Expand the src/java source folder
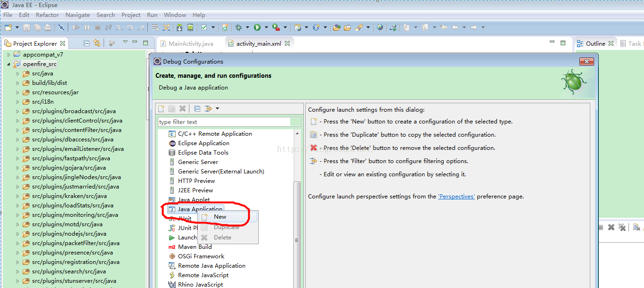The width and height of the screenshot is (644, 288). coord(17,74)
